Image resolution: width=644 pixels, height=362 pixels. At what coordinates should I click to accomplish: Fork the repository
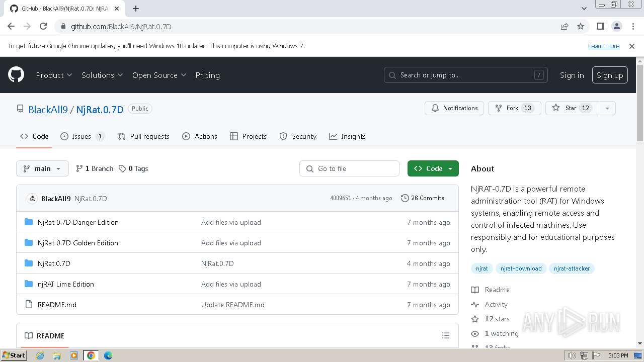pyautogui.click(x=514, y=108)
